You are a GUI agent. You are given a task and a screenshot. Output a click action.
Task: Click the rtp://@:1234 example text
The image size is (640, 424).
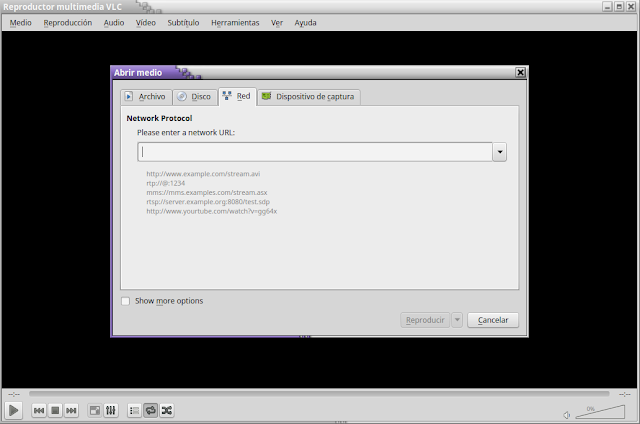[165, 183]
